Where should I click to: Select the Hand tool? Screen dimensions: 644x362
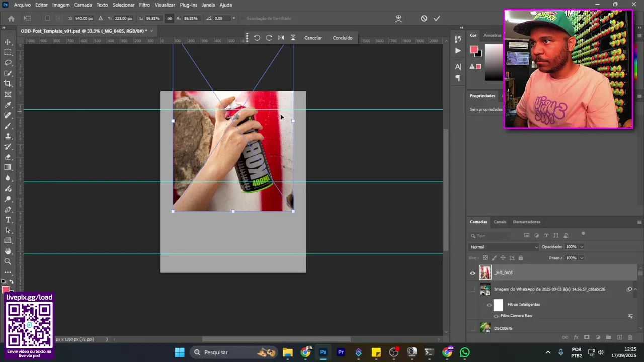point(8,251)
